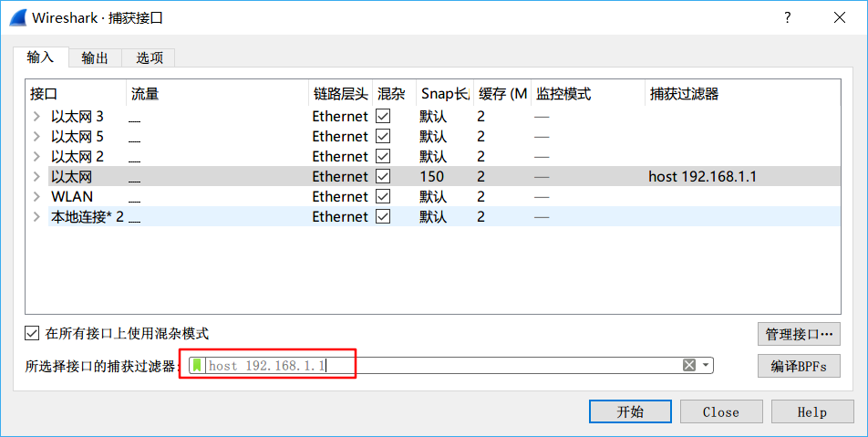Click Ethernet link type in 以太网 2 row

coord(340,156)
